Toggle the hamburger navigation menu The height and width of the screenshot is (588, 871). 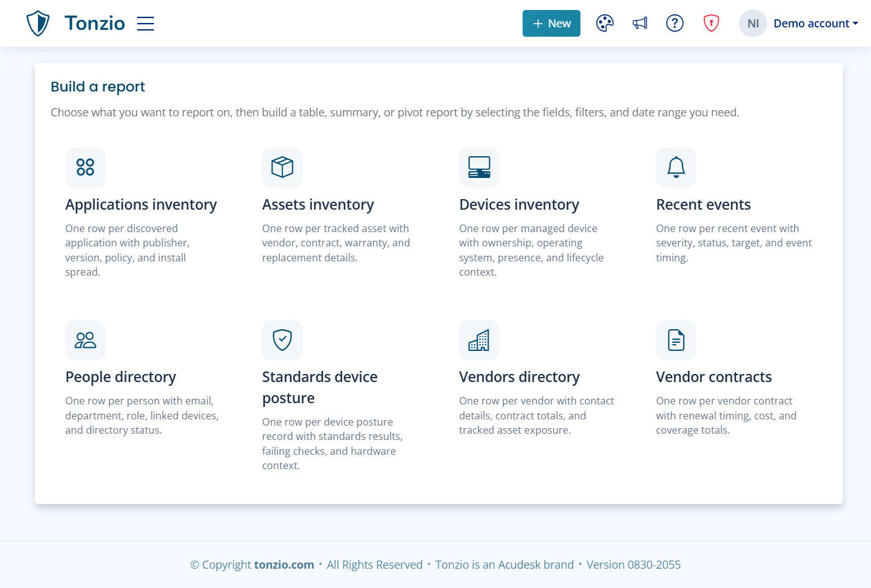click(146, 24)
